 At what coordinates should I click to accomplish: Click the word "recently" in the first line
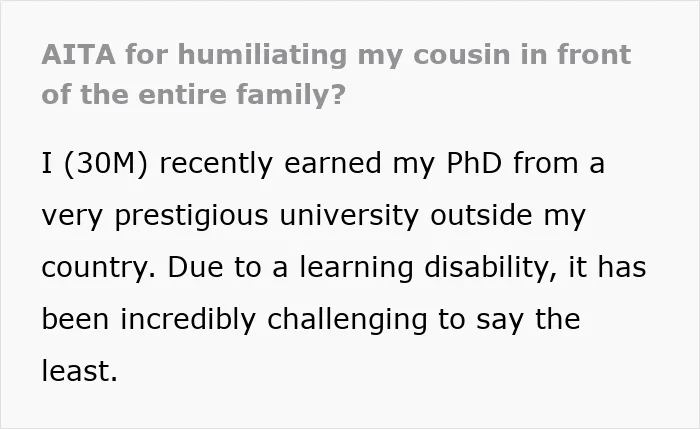pyautogui.click(x=216, y=164)
